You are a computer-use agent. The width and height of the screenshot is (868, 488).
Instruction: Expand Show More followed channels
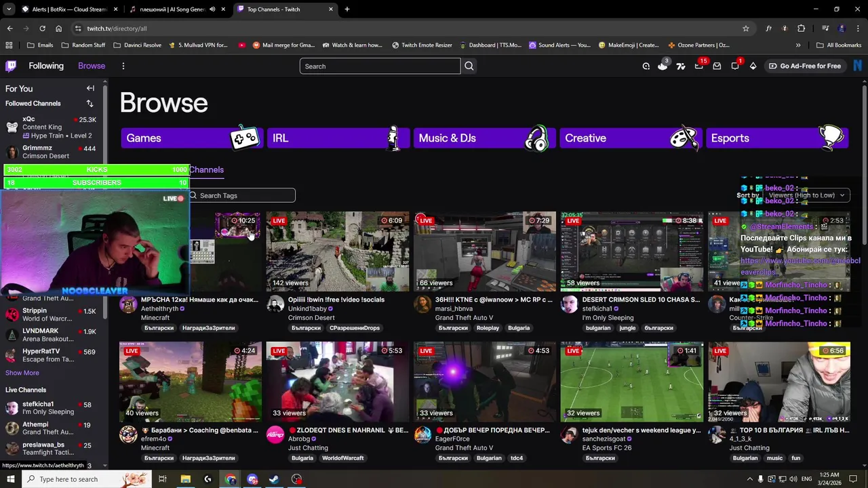click(x=22, y=373)
